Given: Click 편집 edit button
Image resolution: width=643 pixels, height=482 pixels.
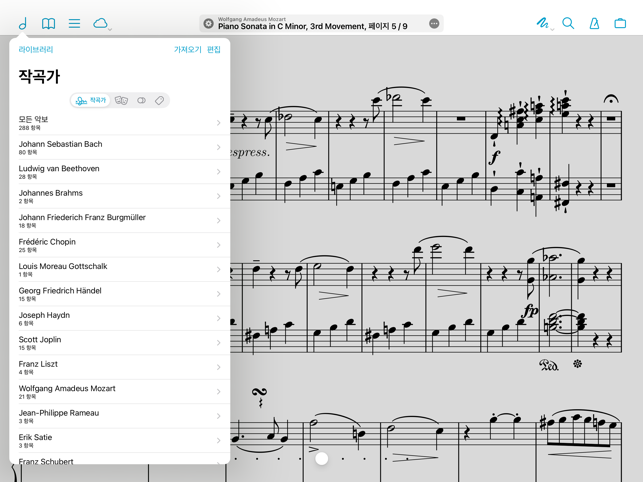Looking at the screenshot, I should tap(214, 50).
